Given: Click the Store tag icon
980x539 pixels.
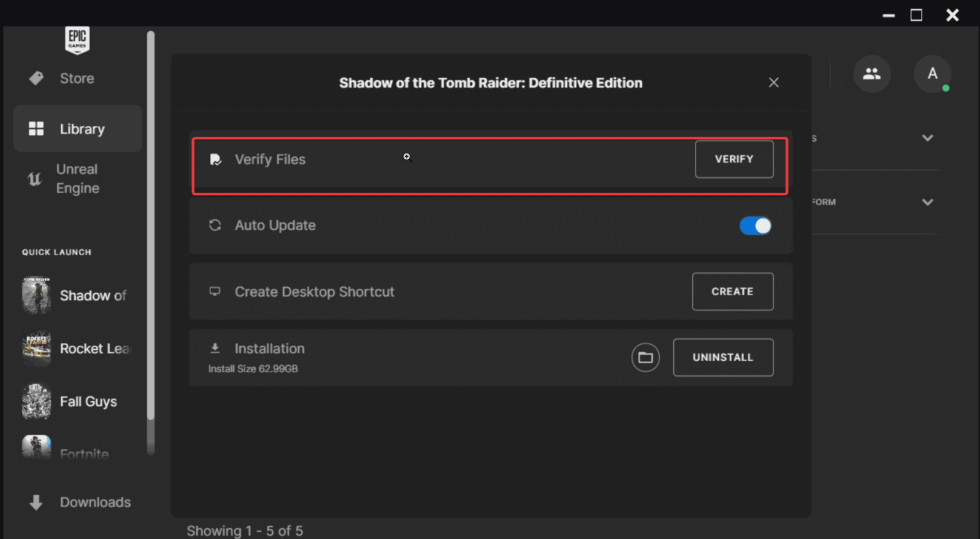Looking at the screenshot, I should tap(36, 78).
